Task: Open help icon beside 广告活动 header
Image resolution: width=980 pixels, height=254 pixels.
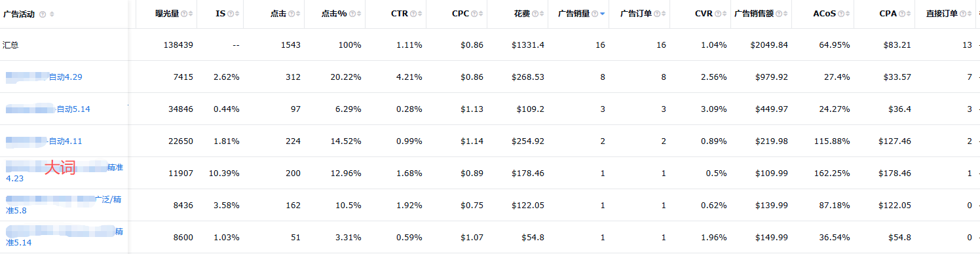Action: pyautogui.click(x=43, y=14)
